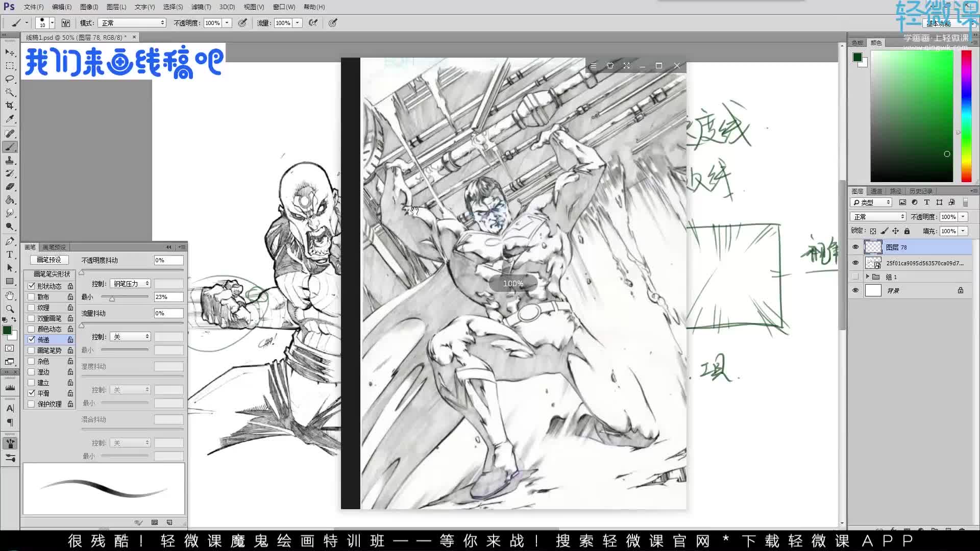The image size is (980, 551).
Task: Select the Eyedropper tool
Action: [10, 119]
